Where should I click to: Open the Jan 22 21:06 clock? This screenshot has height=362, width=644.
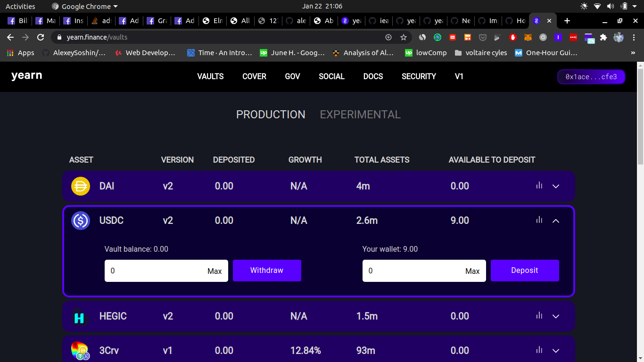point(322,6)
